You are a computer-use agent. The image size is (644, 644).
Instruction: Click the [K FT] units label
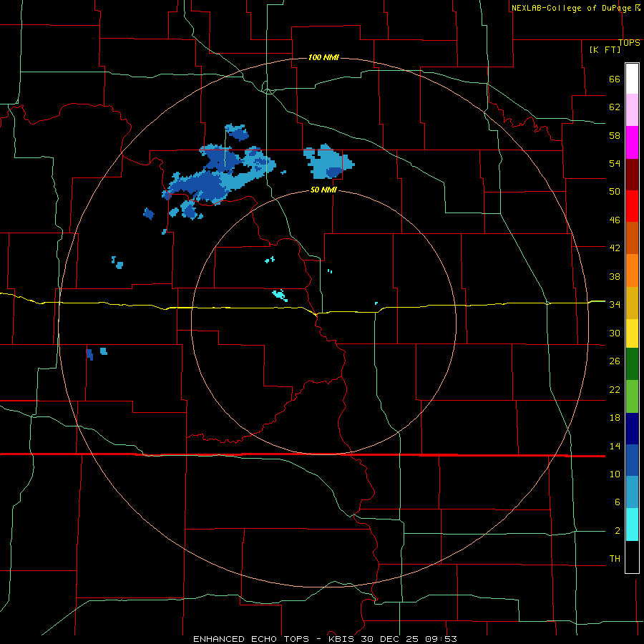click(x=605, y=49)
